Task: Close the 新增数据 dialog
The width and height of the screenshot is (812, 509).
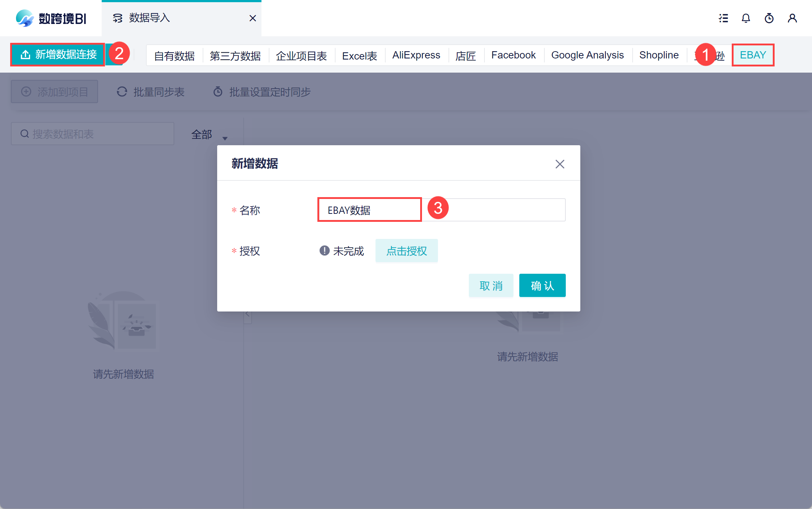Action: 560,164
